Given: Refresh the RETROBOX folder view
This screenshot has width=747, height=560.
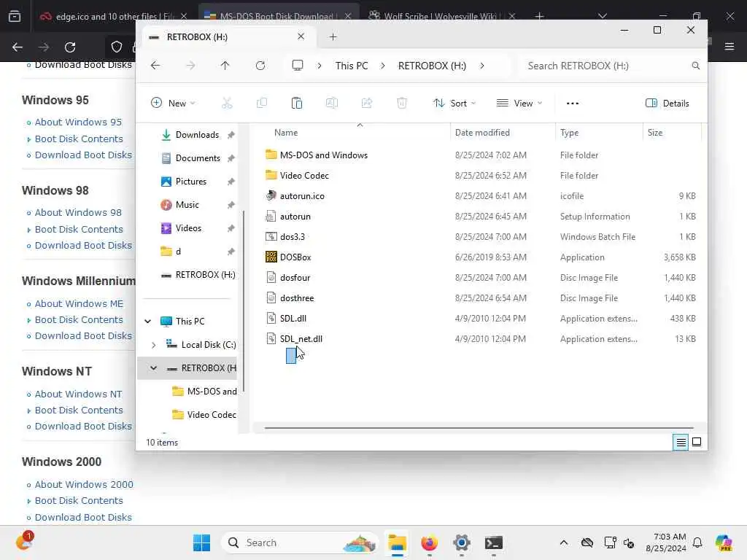Looking at the screenshot, I should 260,66.
